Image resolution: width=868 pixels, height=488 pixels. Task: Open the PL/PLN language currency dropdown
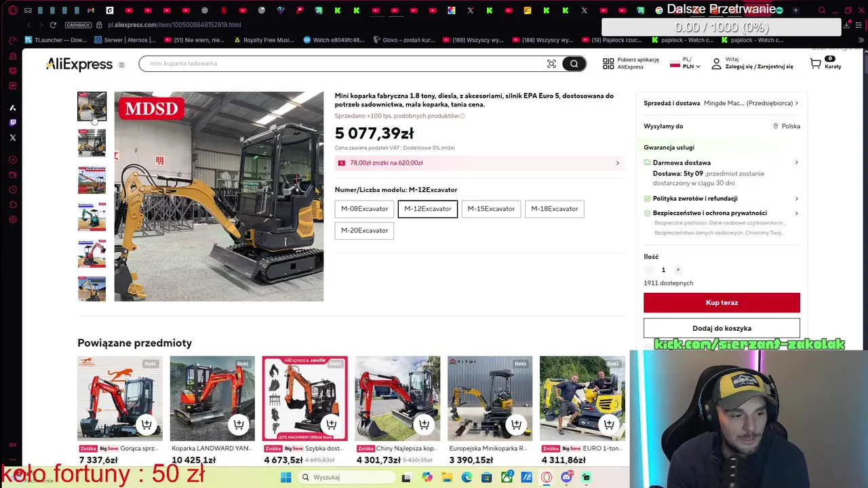pyautogui.click(x=685, y=63)
